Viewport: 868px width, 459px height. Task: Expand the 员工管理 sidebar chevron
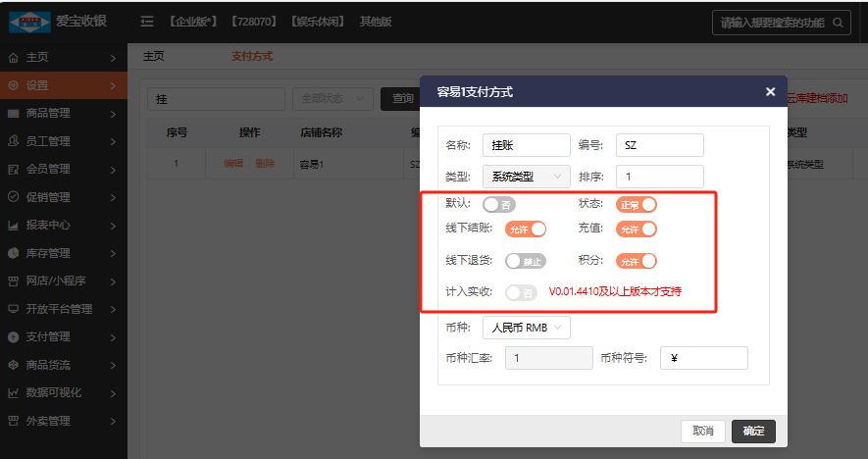(x=113, y=142)
